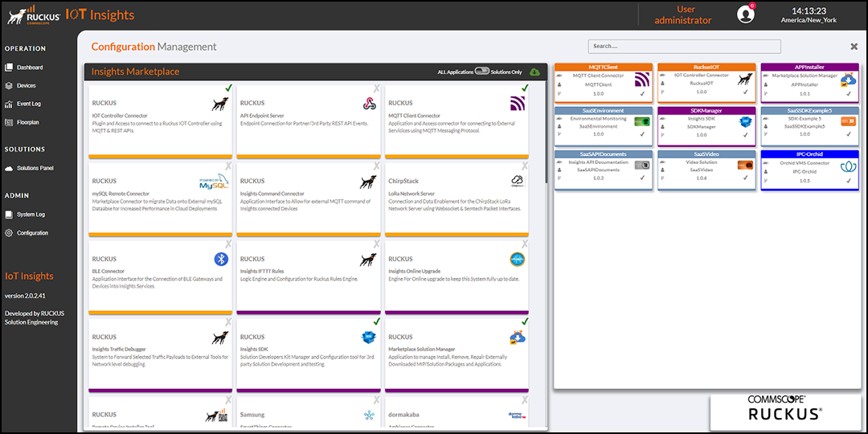The image size is (868, 434).
Task: Click the IOT Controller Connector dog icon in marketplace
Action: (x=219, y=104)
